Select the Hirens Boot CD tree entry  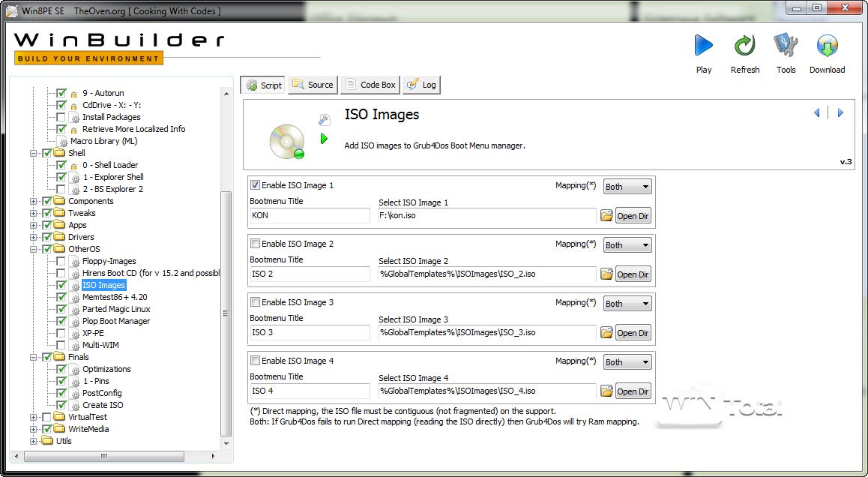tap(151, 273)
